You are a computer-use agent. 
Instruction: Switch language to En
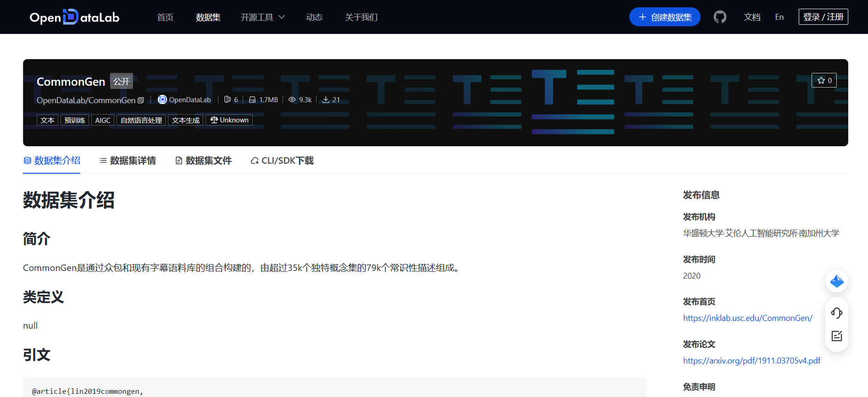(x=779, y=17)
